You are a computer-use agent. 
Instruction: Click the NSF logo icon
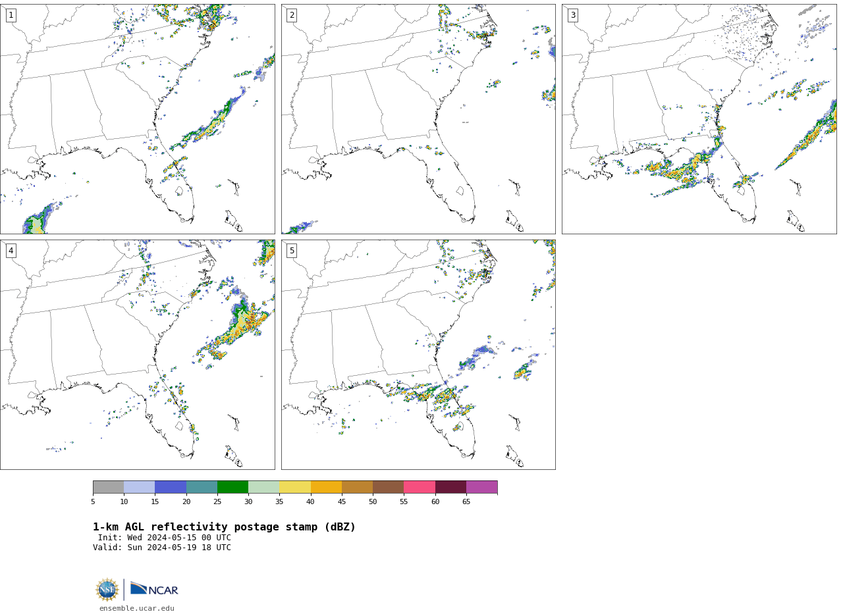point(107,590)
